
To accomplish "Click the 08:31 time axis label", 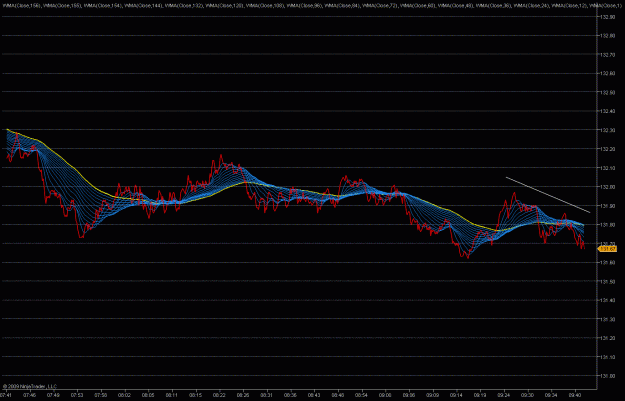I will (267, 395).
